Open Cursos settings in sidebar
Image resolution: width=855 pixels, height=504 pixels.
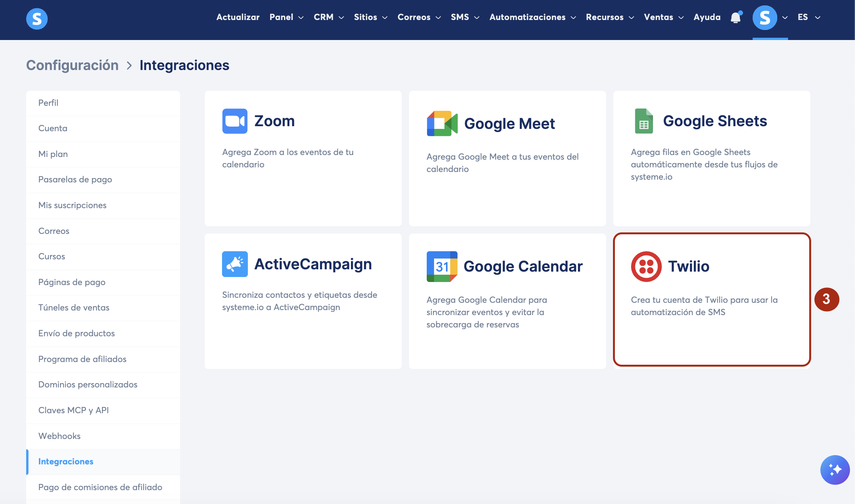[x=103, y=257]
